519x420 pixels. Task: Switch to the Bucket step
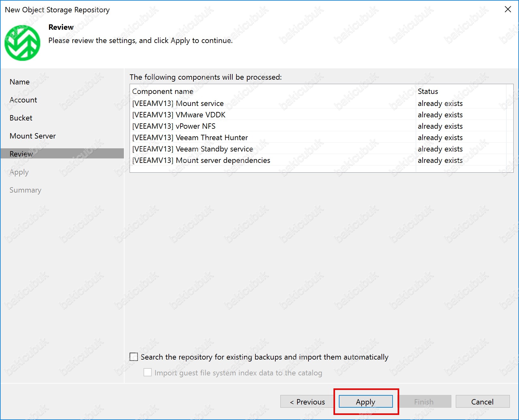click(x=21, y=118)
